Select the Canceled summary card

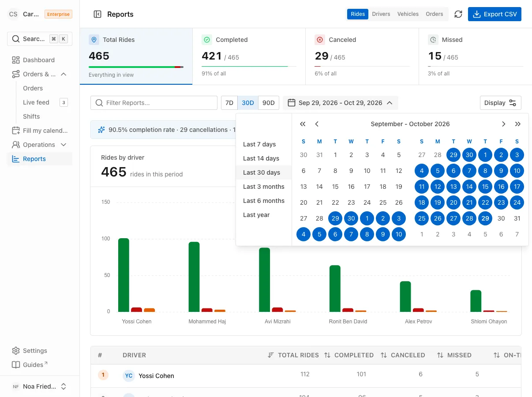362,56
